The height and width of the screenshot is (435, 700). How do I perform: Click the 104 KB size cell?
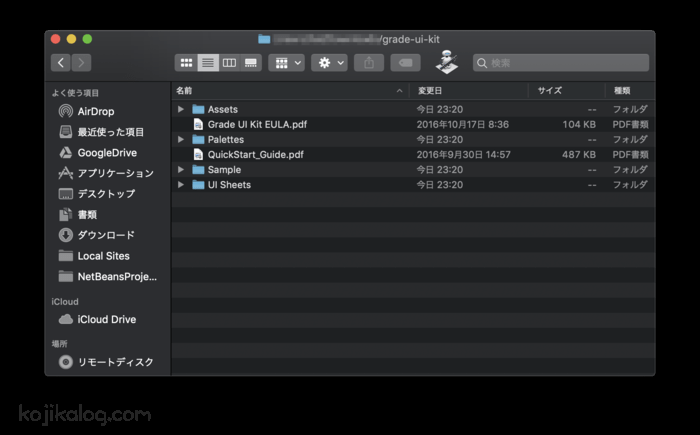point(579,125)
